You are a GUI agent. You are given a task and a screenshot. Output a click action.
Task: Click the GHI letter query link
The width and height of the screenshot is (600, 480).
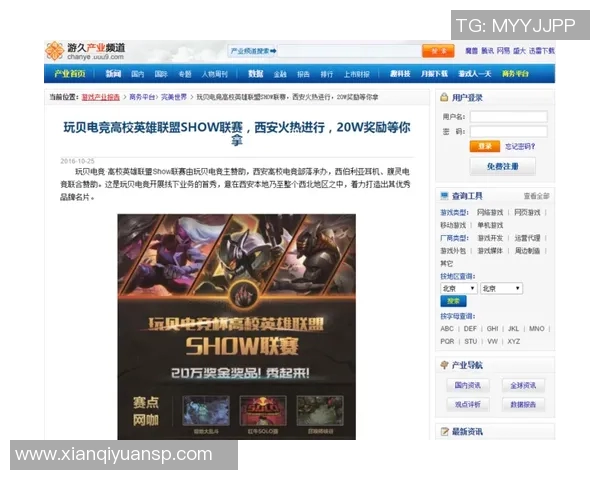tap(492, 329)
